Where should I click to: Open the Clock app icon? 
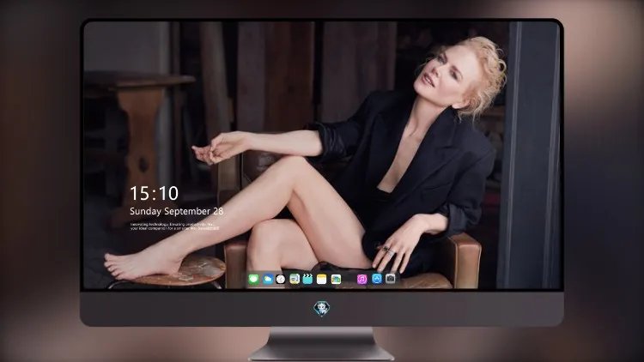click(281, 279)
